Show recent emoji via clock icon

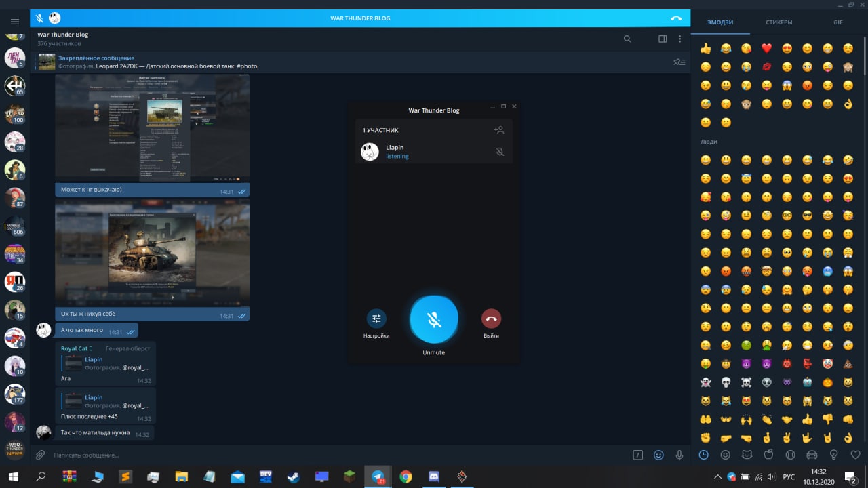point(704,455)
